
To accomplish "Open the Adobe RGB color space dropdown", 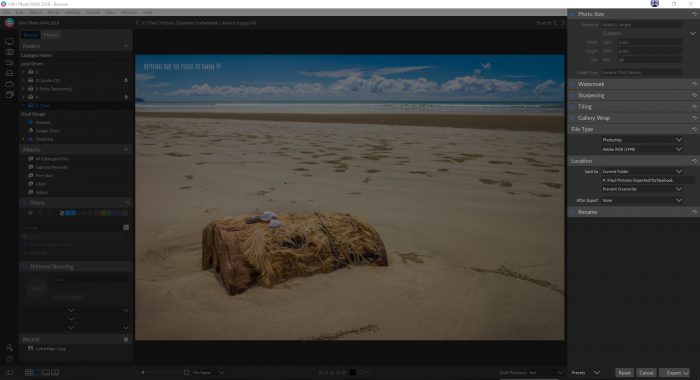I will point(642,150).
